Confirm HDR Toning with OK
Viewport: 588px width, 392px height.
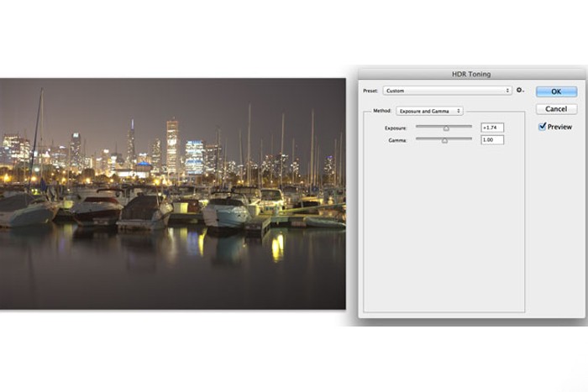556,91
